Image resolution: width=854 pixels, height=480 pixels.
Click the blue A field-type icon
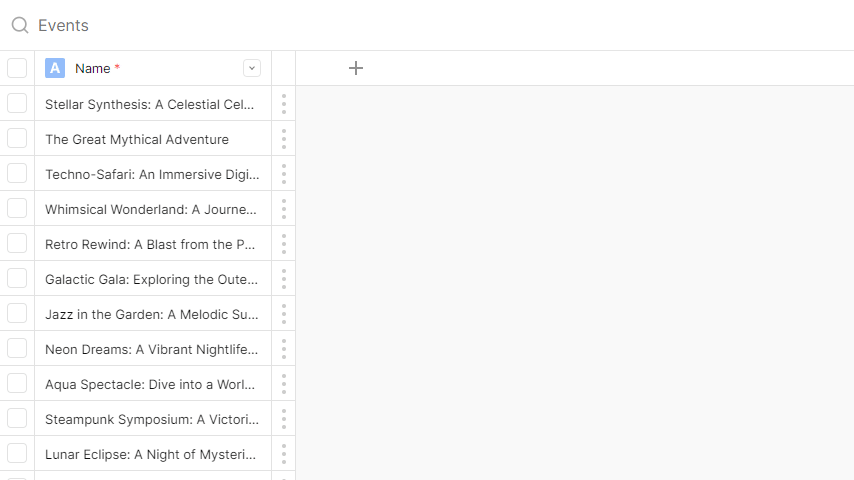coord(55,68)
